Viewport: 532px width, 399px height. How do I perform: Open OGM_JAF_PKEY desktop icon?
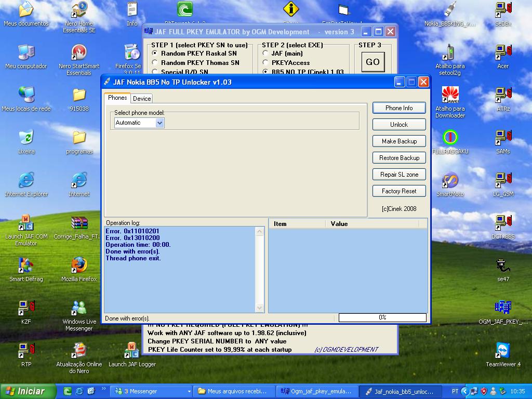tap(503, 312)
